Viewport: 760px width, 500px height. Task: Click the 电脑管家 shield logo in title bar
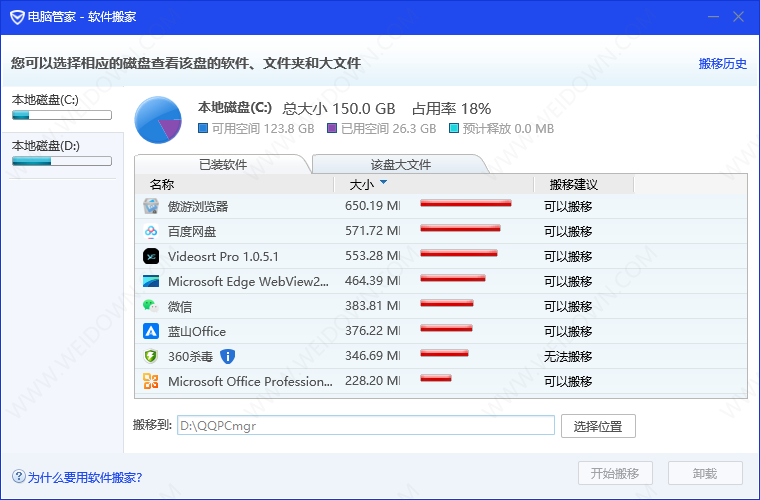point(17,17)
